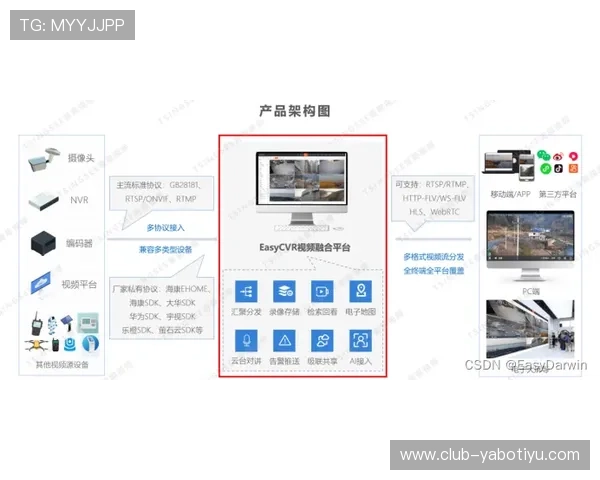Image resolution: width=600 pixels, height=480 pixels.
Task: Click the walkie-talkie device icon
Action: [x=37, y=323]
